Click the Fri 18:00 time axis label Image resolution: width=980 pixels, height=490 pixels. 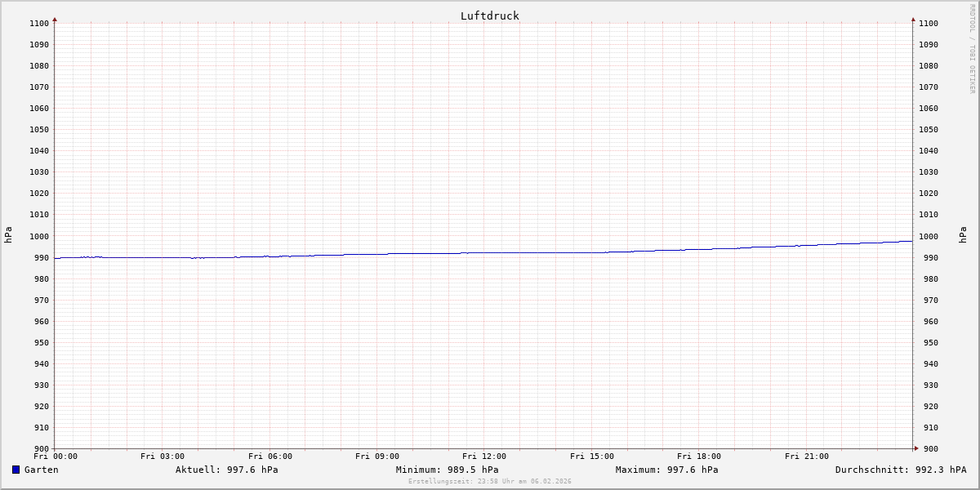point(698,457)
